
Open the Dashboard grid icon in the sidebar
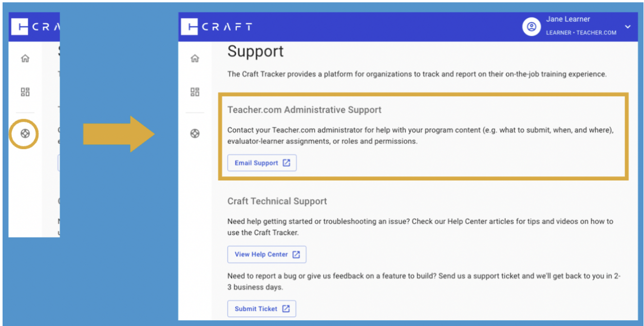click(195, 92)
